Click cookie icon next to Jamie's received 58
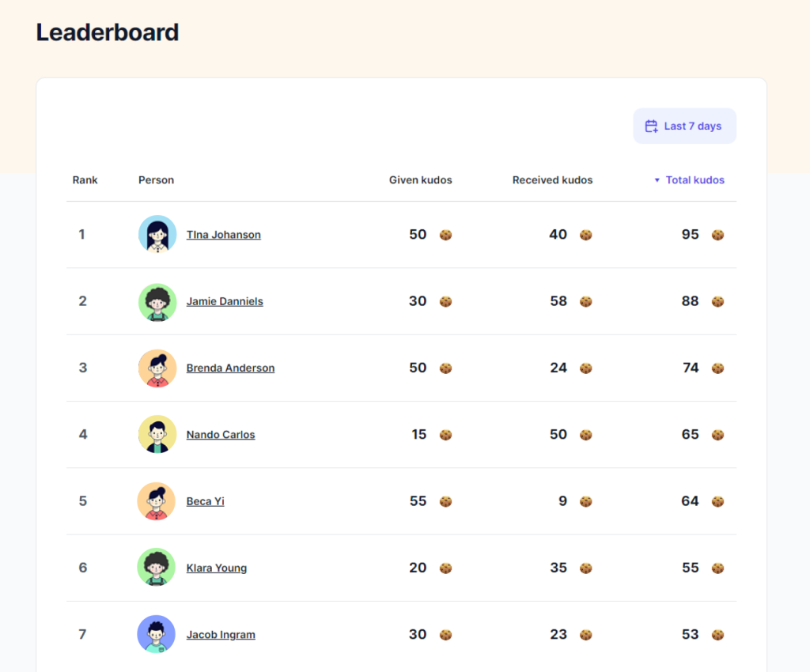 [585, 301]
